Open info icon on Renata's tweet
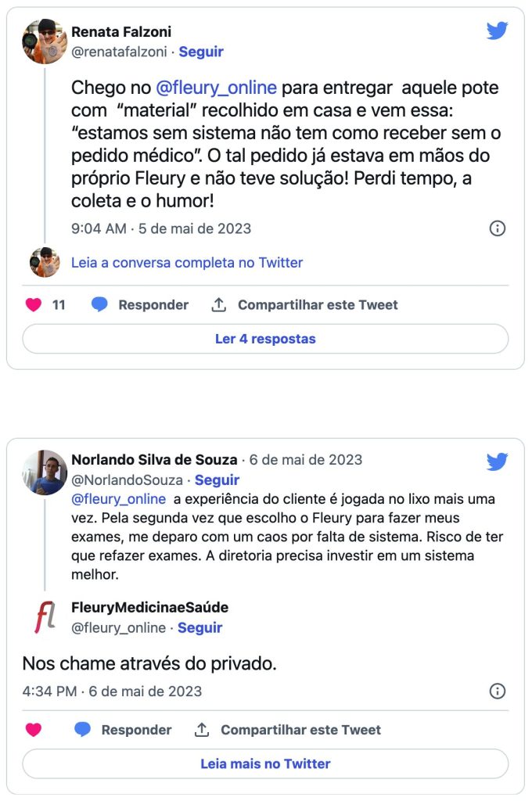This screenshot has width=532, height=801. click(x=497, y=228)
